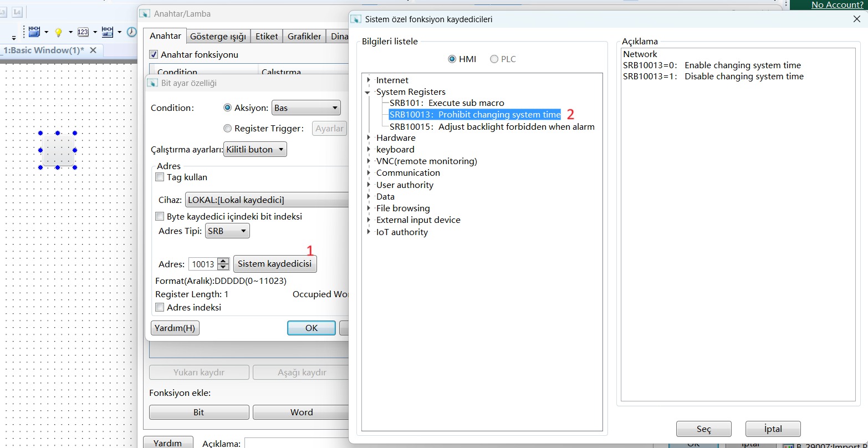
Task: Click the clock icon in the toolbar
Action: (x=131, y=32)
